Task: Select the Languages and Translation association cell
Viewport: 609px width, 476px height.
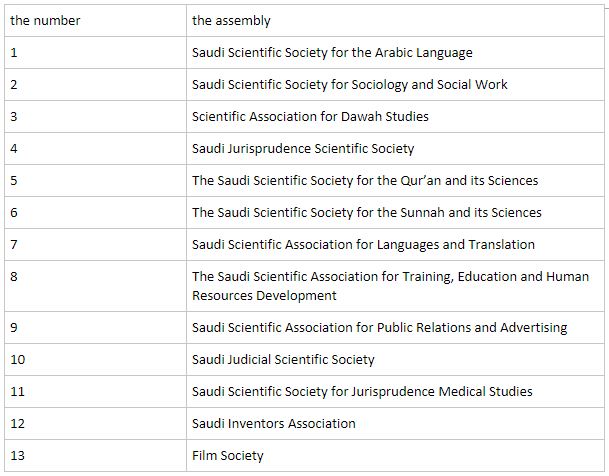Action: (363, 244)
